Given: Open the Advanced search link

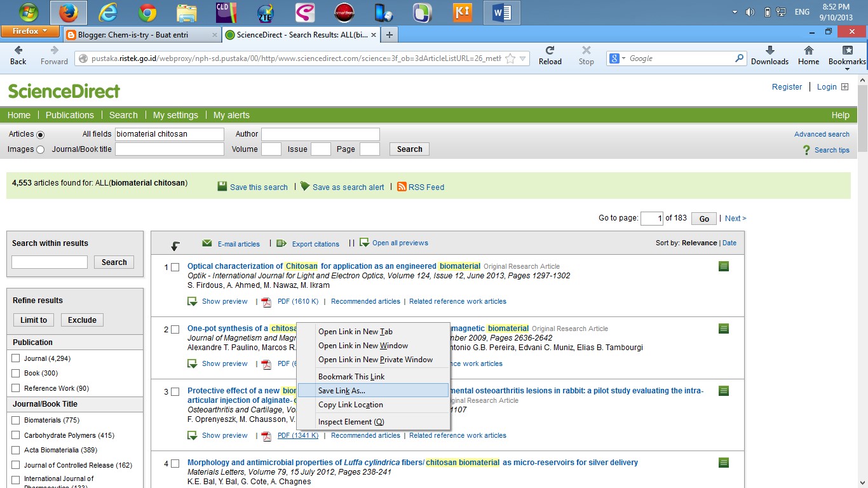Looking at the screenshot, I should tap(822, 134).
